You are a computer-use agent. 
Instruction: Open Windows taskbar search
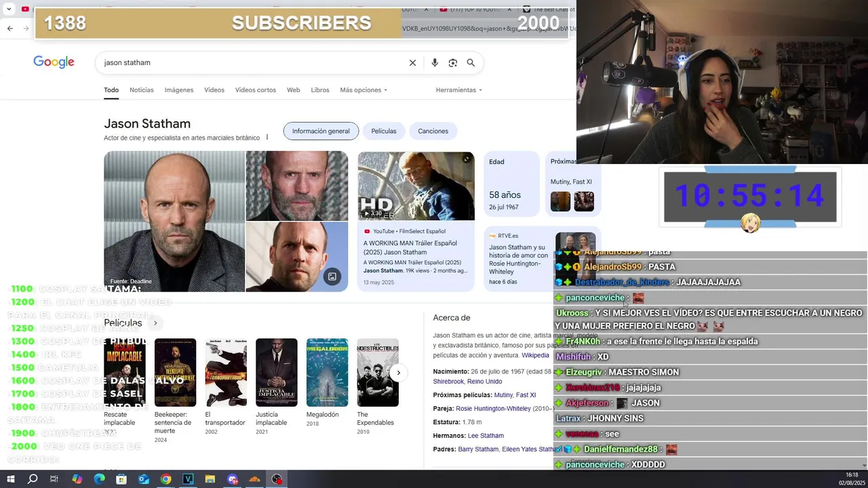(x=33, y=479)
